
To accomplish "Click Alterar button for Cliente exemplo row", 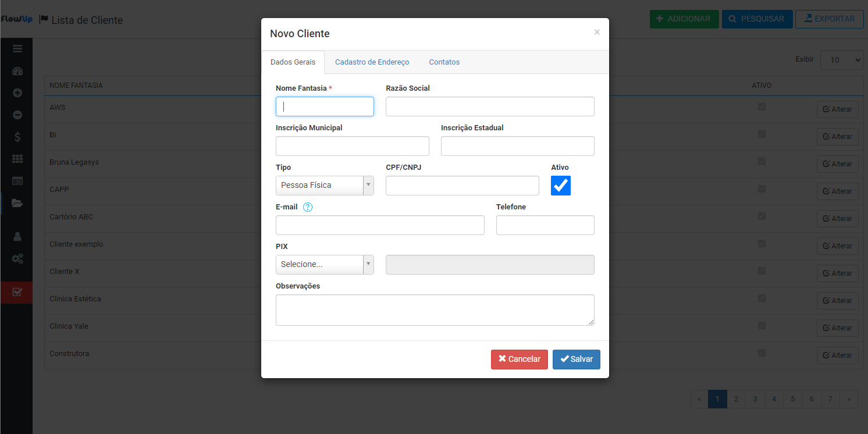I will [838, 246].
